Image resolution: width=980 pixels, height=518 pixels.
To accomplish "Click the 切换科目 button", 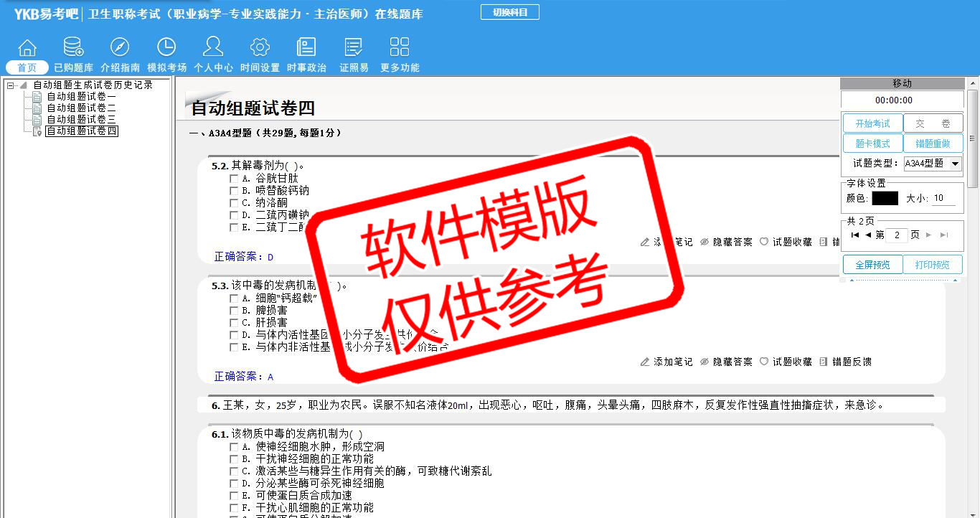I will coord(509,12).
